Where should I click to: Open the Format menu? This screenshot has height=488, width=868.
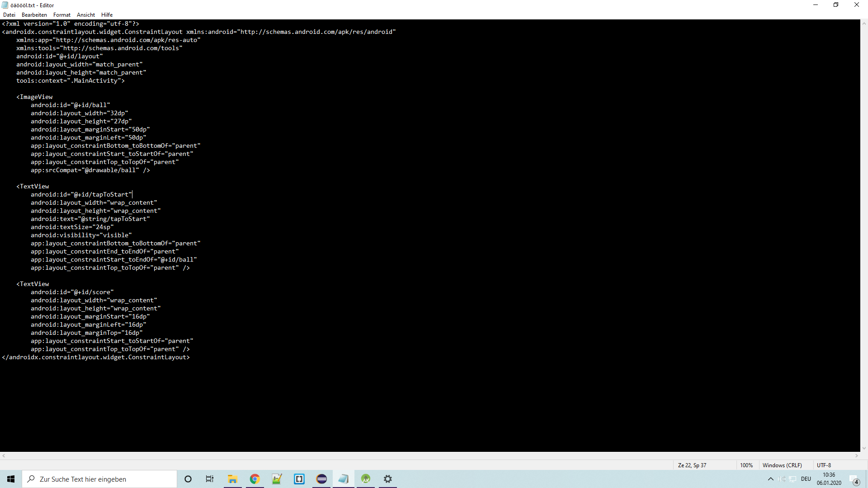tap(62, 15)
